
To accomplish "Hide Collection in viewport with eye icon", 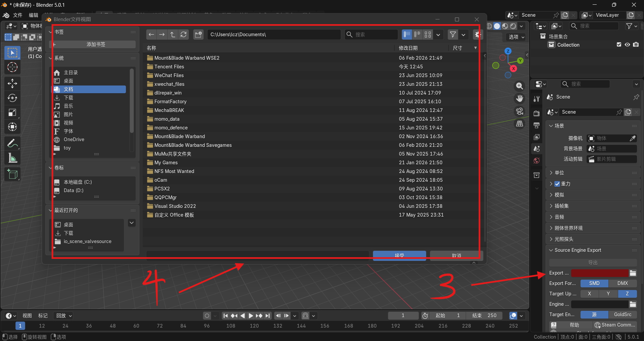I will tap(627, 45).
